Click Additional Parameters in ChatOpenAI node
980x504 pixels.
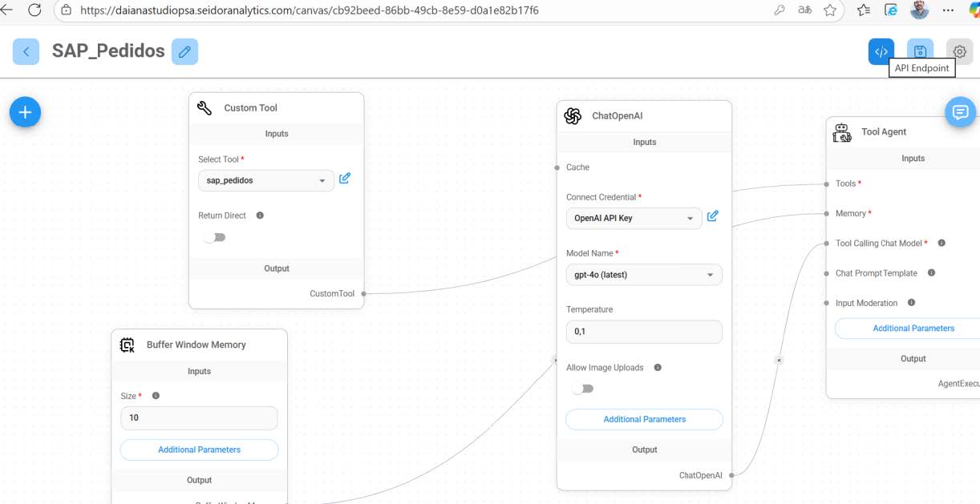(644, 419)
